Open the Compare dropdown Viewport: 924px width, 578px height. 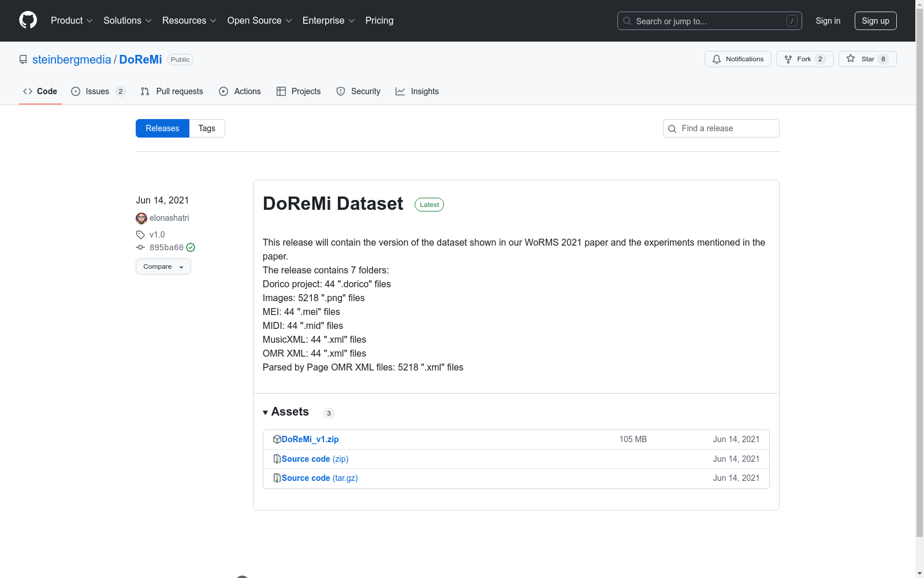(163, 266)
